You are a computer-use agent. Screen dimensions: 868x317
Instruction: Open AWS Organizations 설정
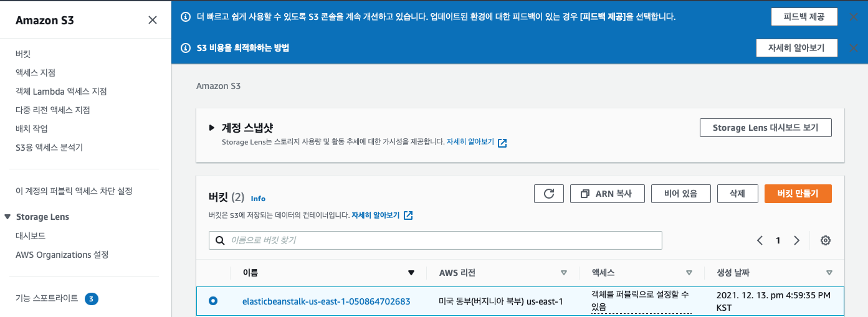[62, 255]
